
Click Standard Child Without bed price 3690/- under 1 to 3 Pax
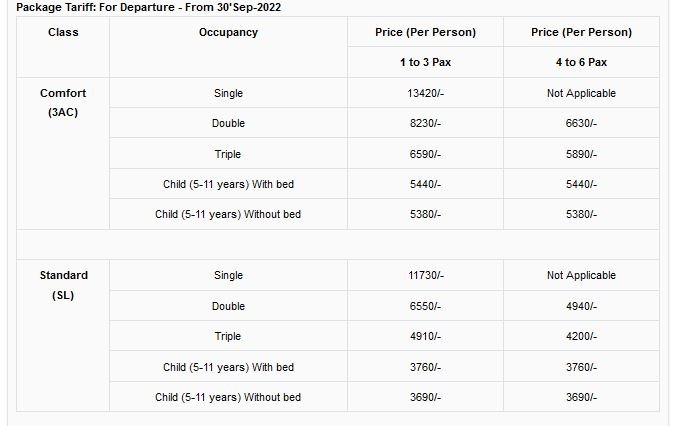point(425,397)
